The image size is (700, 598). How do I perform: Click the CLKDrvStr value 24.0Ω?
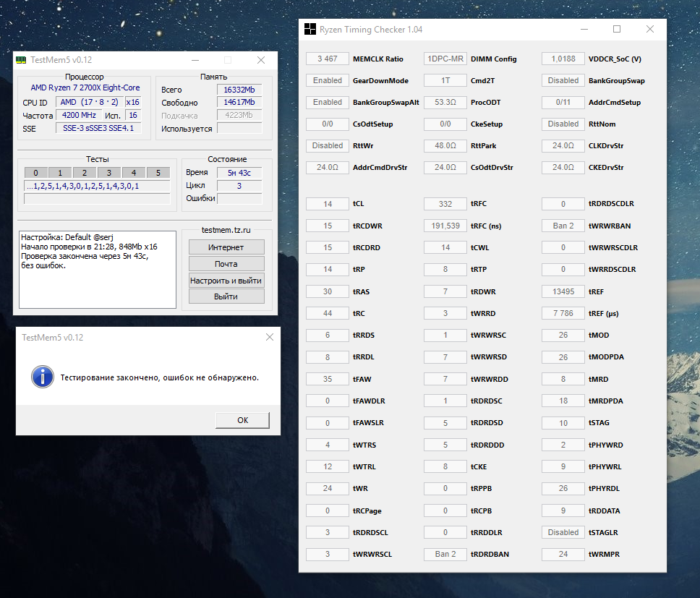click(563, 145)
